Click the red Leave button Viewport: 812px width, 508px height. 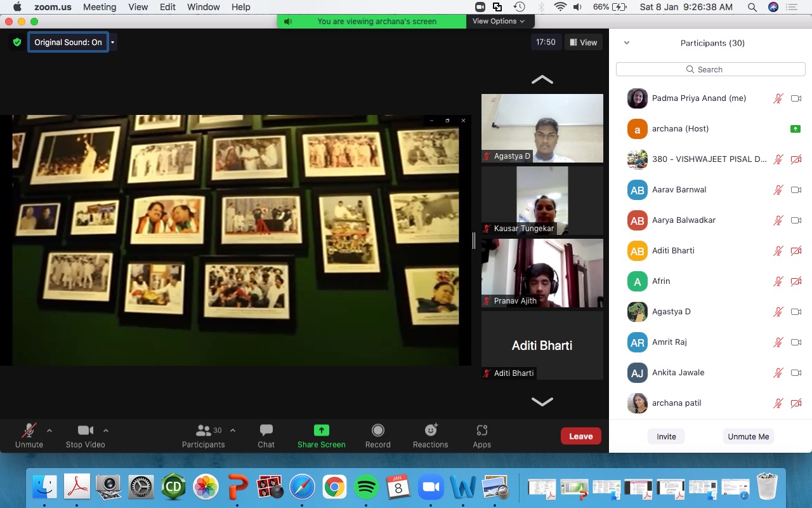coord(580,436)
